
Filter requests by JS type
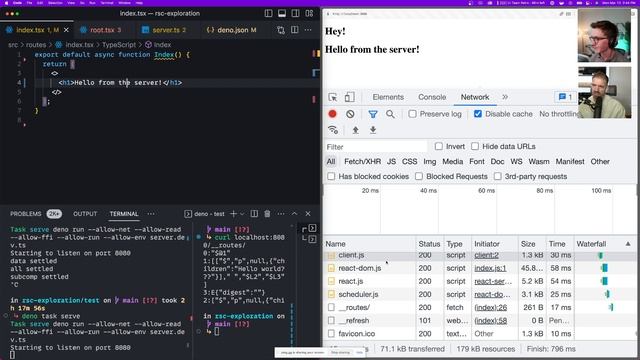coord(391,162)
